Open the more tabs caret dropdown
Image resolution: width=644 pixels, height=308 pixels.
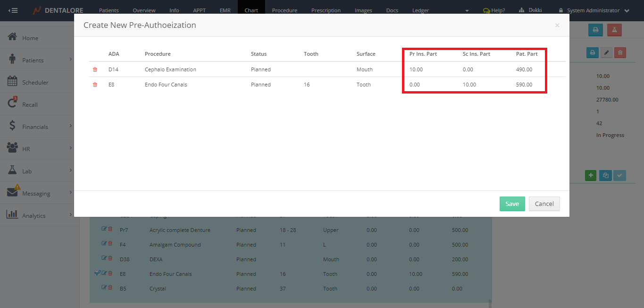pyautogui.click(x=467, y=10)
